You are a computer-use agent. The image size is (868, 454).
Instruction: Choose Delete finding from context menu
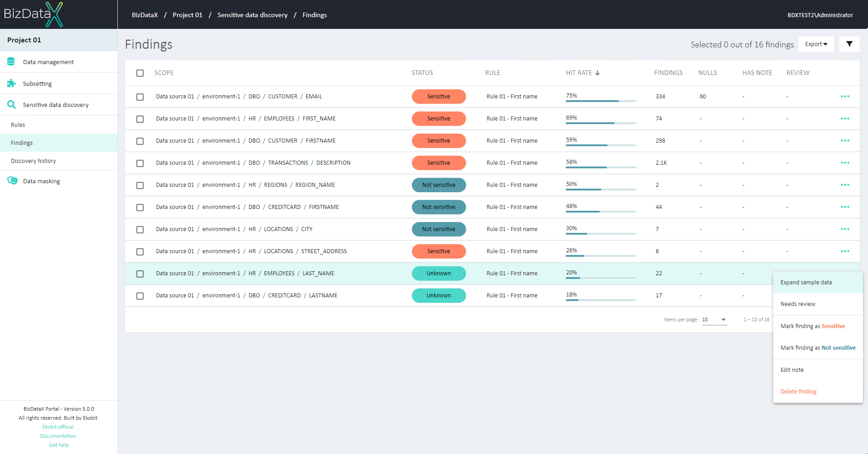click(818, 392)
